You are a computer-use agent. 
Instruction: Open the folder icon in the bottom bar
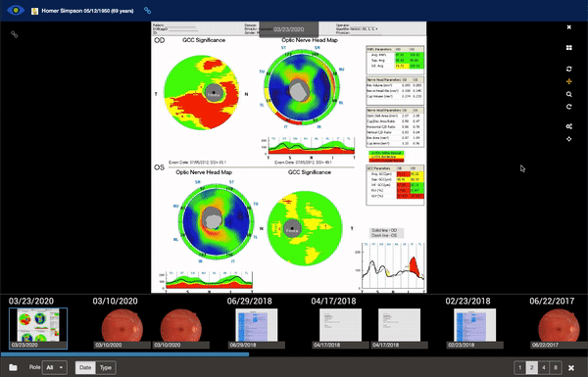coord(13,367)
